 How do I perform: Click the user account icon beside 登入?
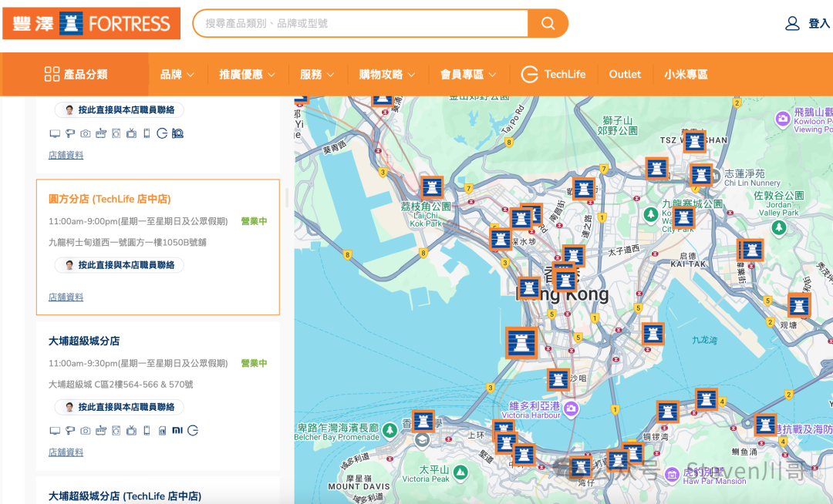[792, 23]
